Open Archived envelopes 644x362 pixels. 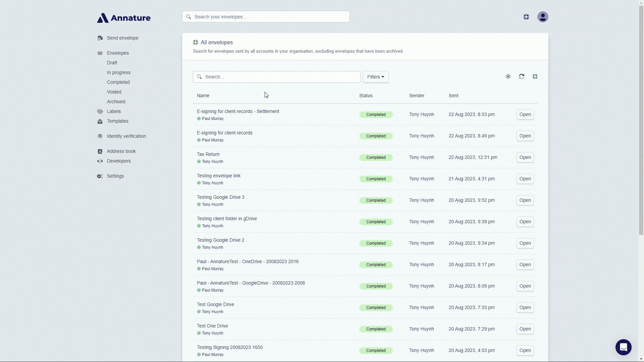[x=116, y=102]
